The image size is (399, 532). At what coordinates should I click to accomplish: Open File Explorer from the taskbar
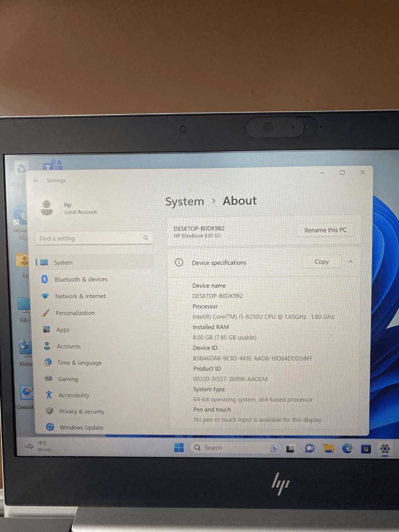(328, 448)
